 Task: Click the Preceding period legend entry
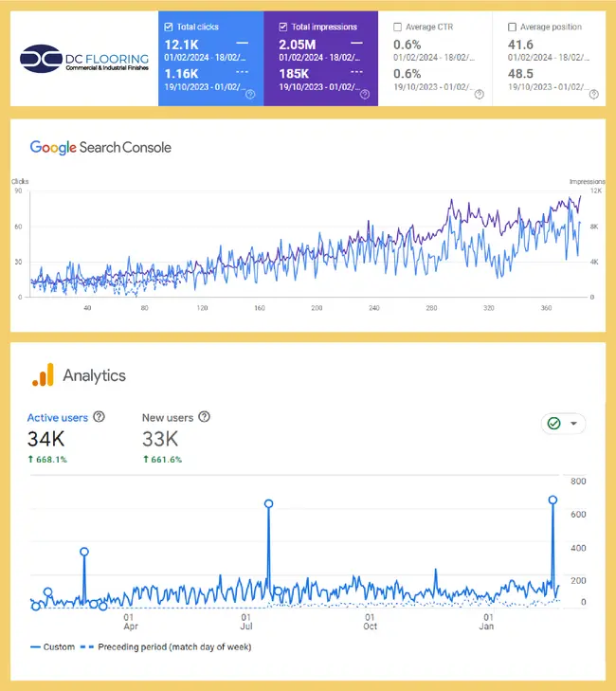[166, 647]
